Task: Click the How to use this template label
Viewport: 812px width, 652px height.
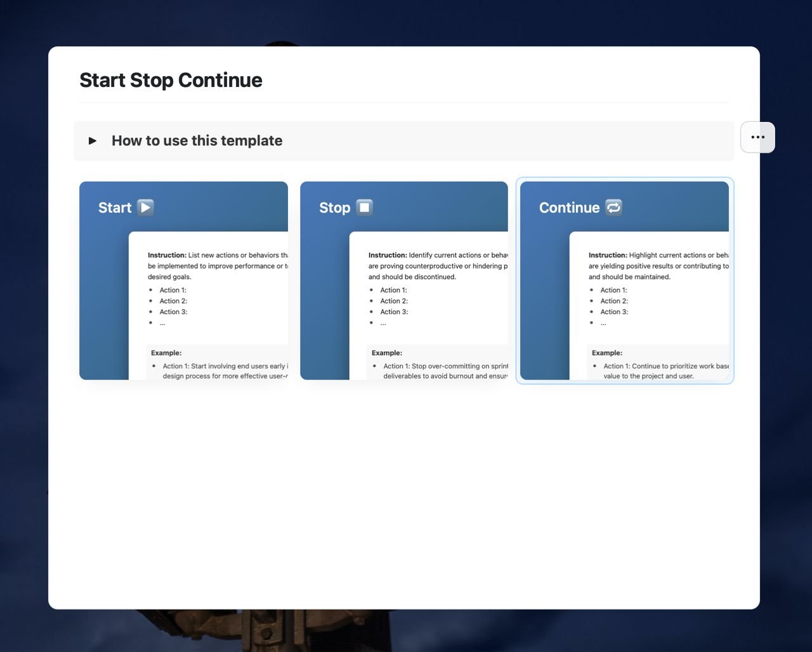Action: click(x=197, y=140)
